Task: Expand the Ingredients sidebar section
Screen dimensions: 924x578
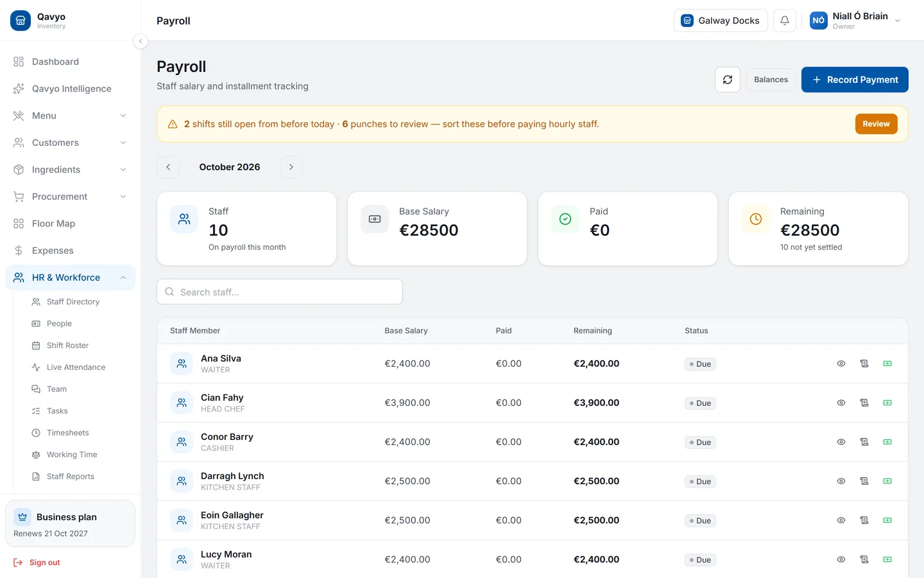Action: point(70,170)
